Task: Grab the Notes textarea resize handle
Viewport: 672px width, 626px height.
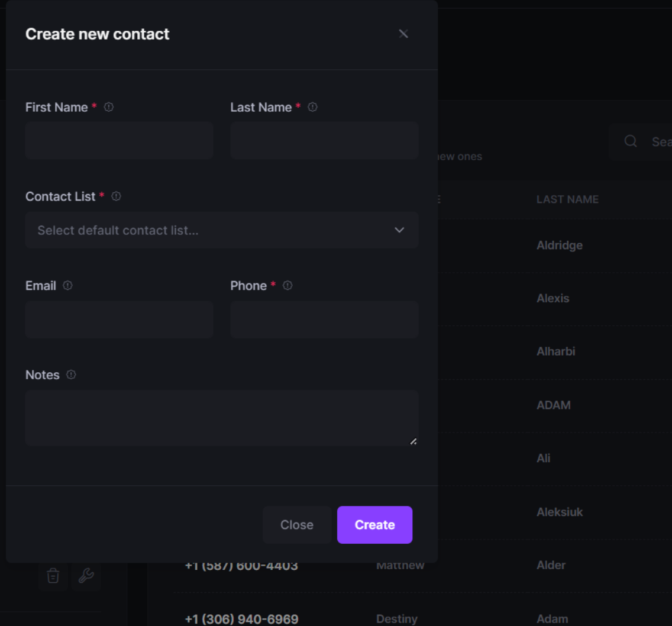Action: 413,441
